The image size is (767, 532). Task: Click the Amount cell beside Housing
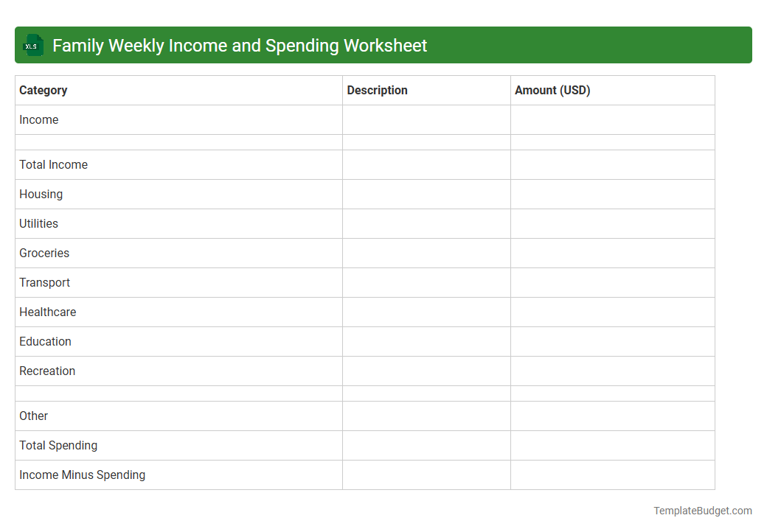(x=613, y=194)
